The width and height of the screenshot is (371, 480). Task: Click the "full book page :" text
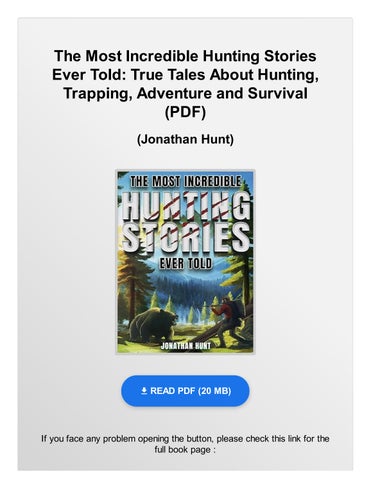[185, 450]
